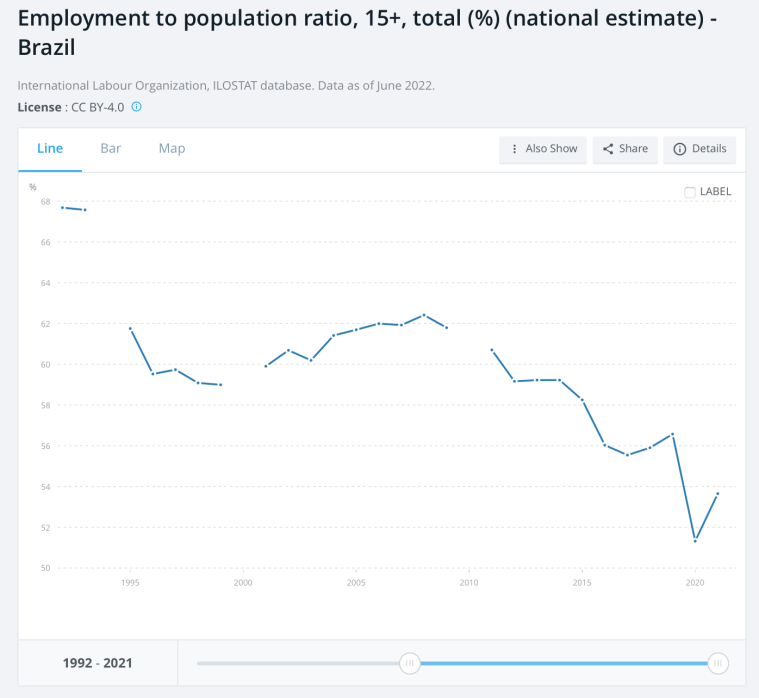This screenshot has width=759, height=698.
Task: Click the CC BY-4.0 license info icon
Action: coord(137,106)
